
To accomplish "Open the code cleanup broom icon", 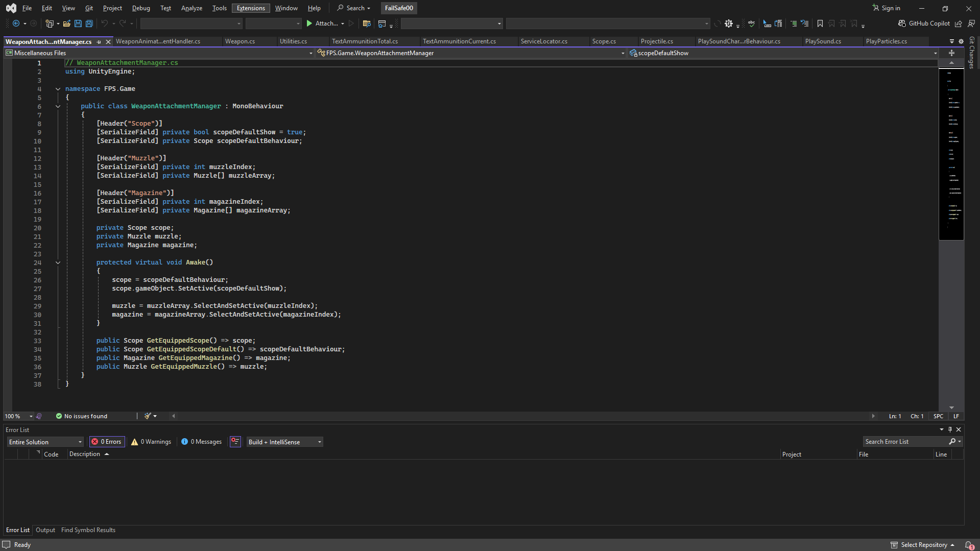I will point(148,416).
